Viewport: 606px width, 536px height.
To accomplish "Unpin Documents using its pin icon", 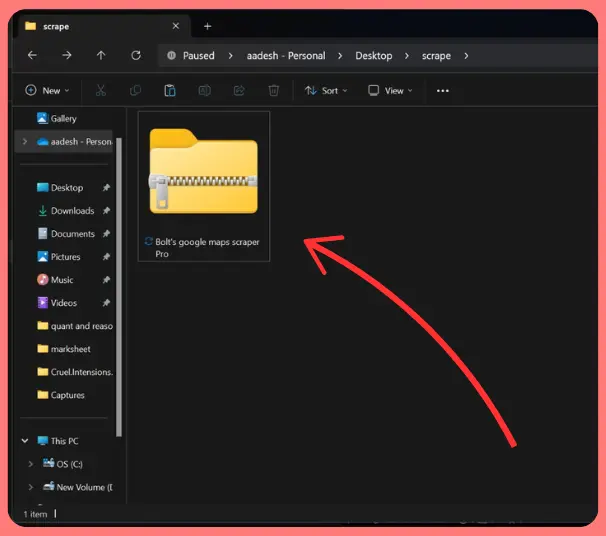I will (x=106, y=233).
